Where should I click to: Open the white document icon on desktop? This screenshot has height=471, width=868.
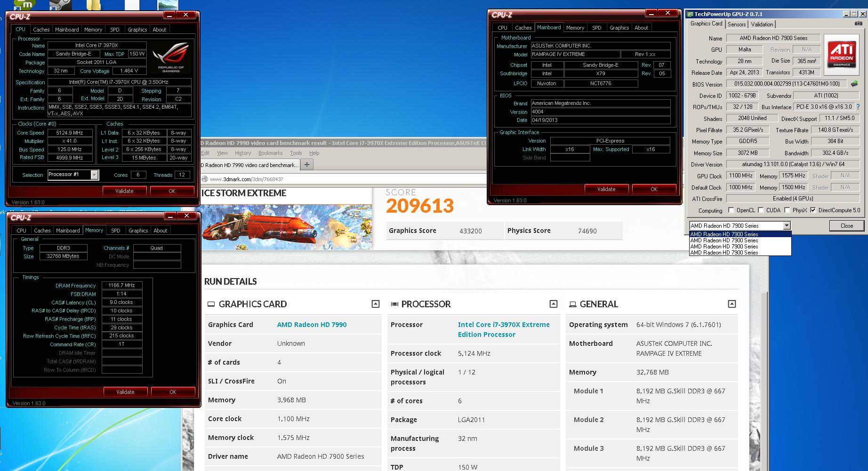(x=132, y=5)
